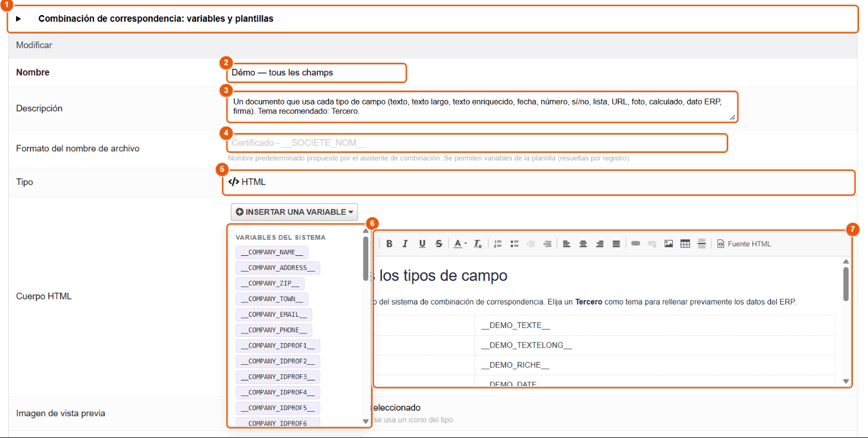Decrease the indent level
This screenshot has height=438, width=868.
tap(531, 244)
